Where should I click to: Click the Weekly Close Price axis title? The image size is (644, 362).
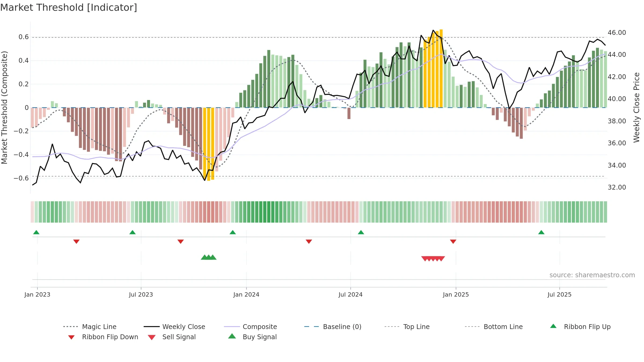point(636,108)
